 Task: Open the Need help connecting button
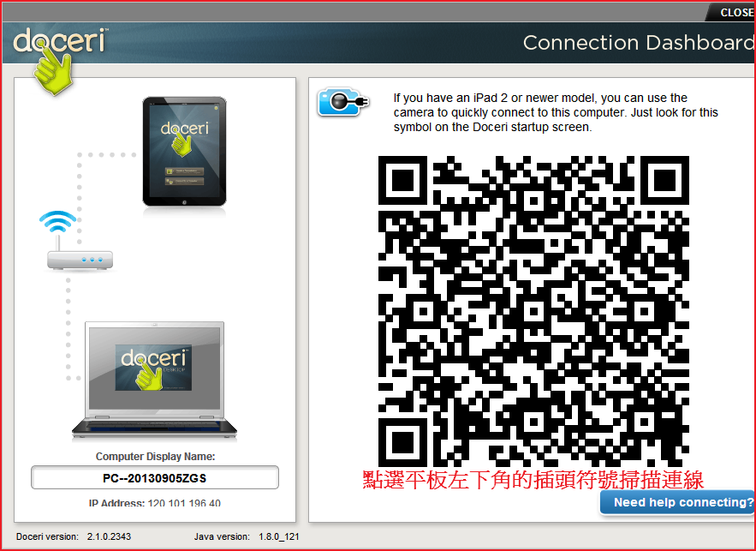click(x=679, y=502)
